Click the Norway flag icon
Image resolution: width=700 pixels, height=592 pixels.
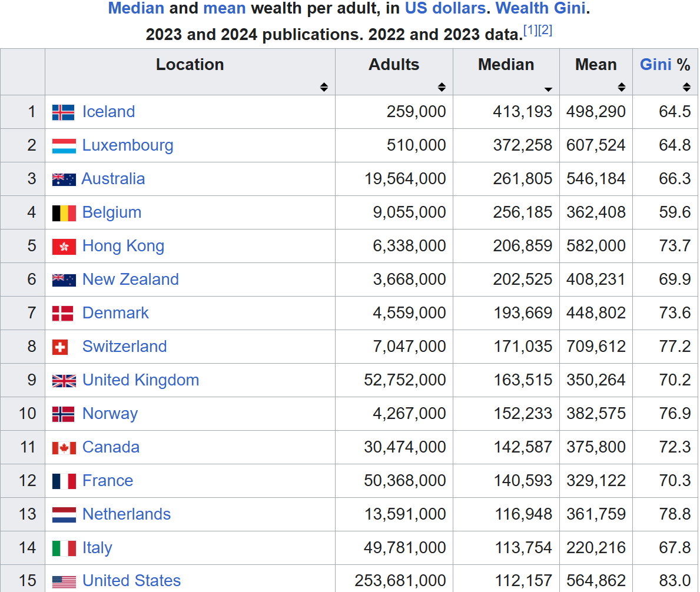pyautogui.click(x=63, y=414)
